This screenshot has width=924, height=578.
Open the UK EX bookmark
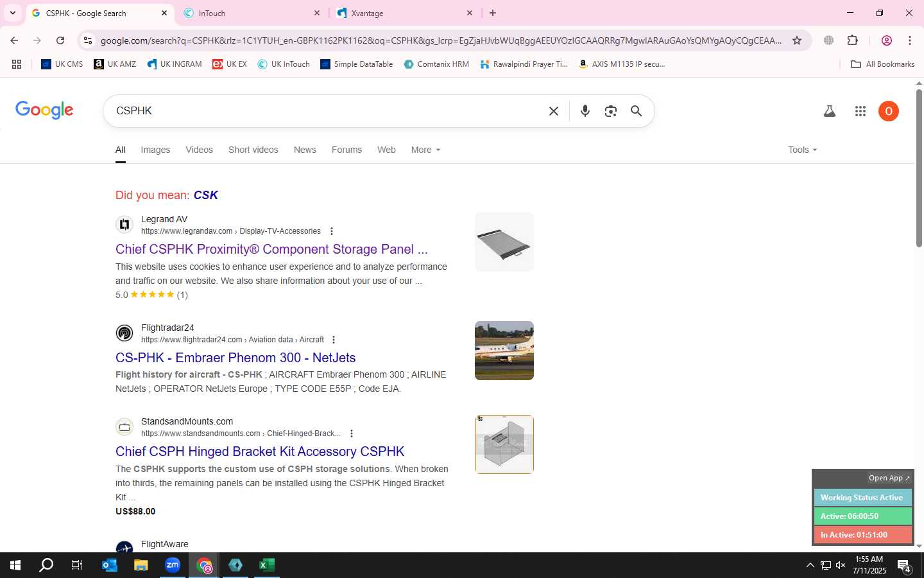click(230, 64)
